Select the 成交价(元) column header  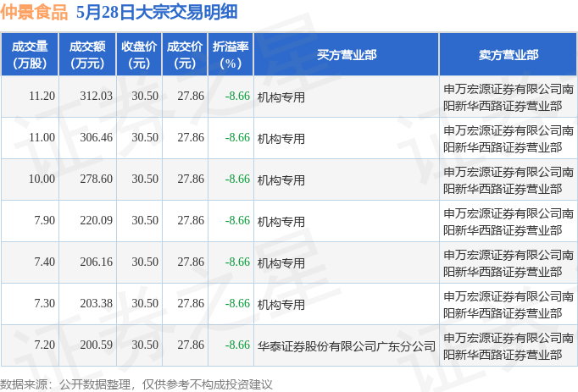185,54
